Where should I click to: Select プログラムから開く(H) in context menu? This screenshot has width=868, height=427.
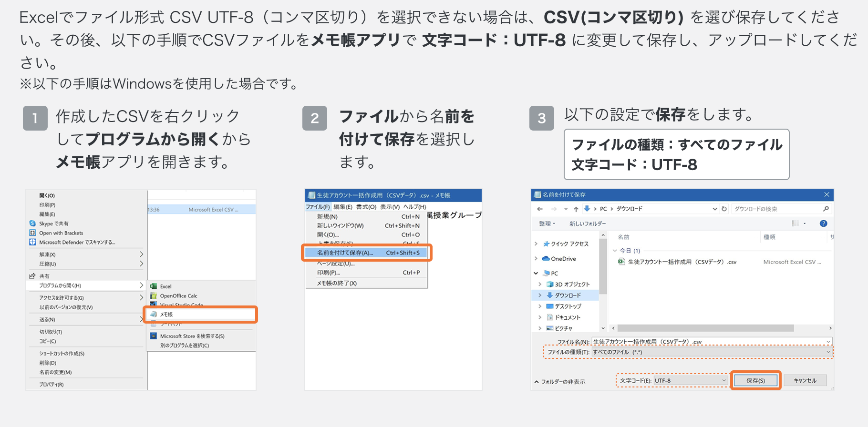(86, 285)
